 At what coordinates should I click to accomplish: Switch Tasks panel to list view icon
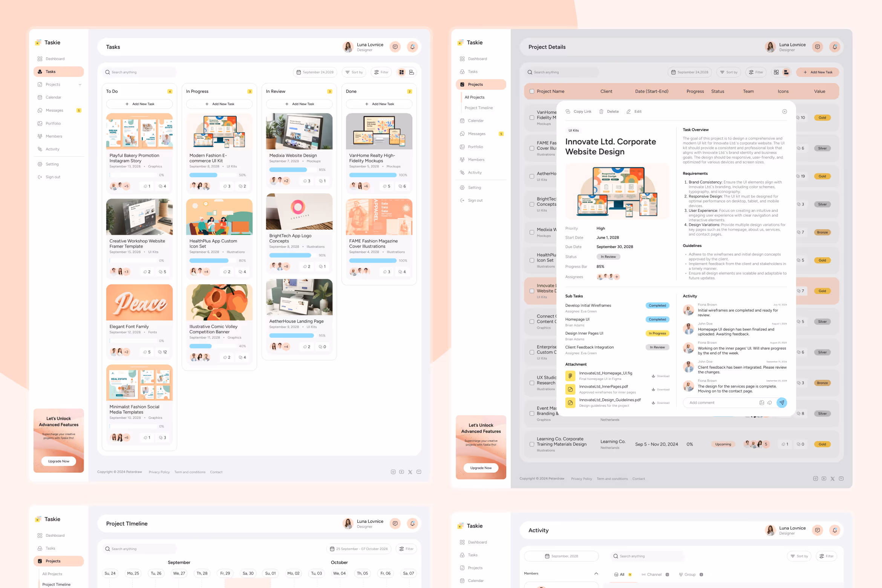(412, 72)
